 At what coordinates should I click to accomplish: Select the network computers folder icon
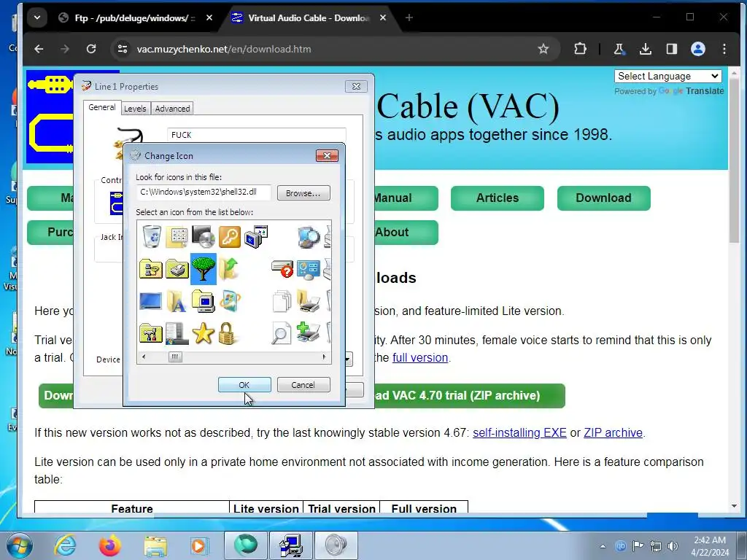coord(151,269)
